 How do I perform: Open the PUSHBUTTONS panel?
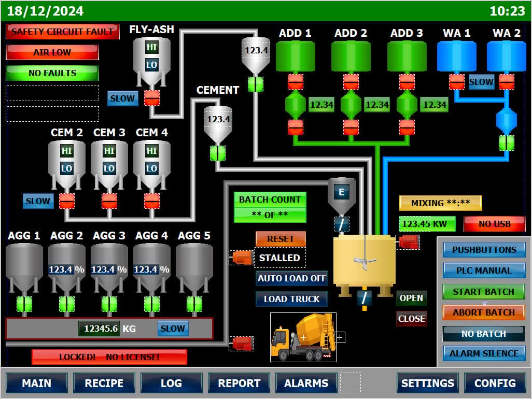click(x=484, y=249)
